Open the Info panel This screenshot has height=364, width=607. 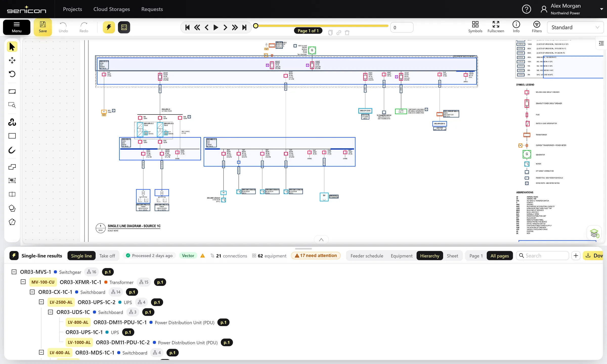click(x=516, y=27)
